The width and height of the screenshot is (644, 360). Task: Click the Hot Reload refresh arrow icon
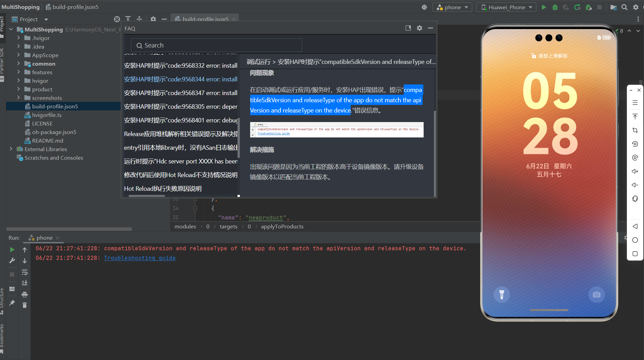pyautogui.click(x=577, y=7)
